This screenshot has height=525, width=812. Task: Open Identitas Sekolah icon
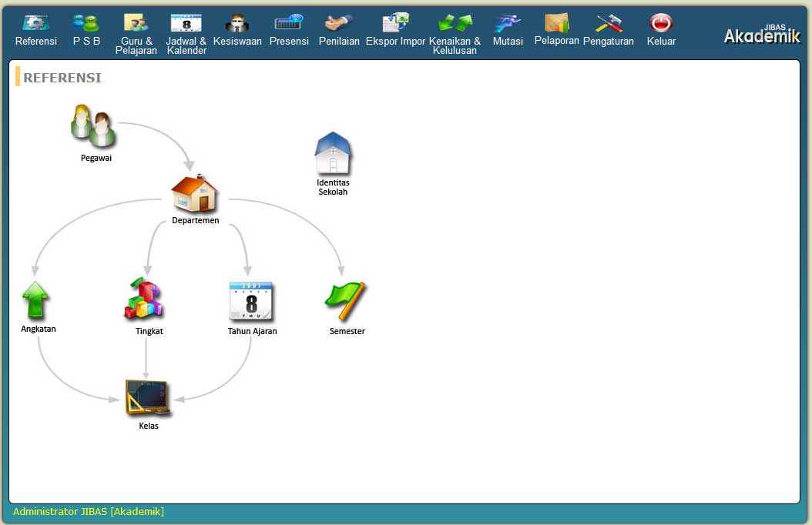tap(333, 153)
